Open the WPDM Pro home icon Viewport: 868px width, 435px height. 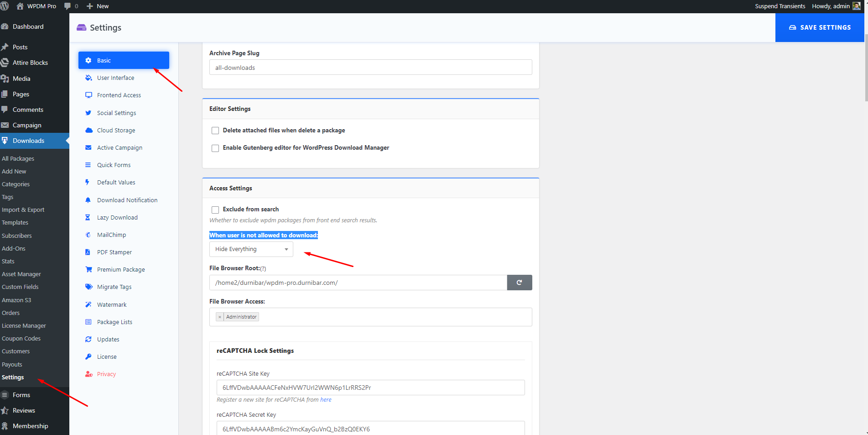pyautogui.click(x=20, y=6)
